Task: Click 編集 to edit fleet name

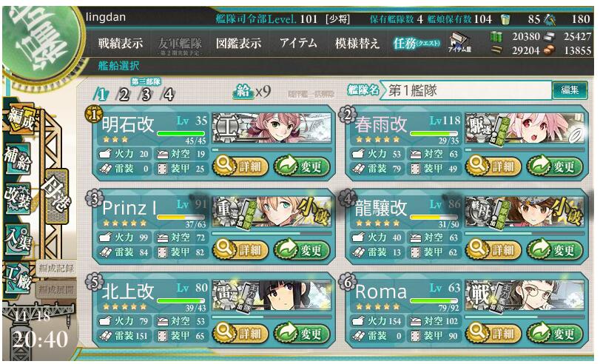Action: 570,90
